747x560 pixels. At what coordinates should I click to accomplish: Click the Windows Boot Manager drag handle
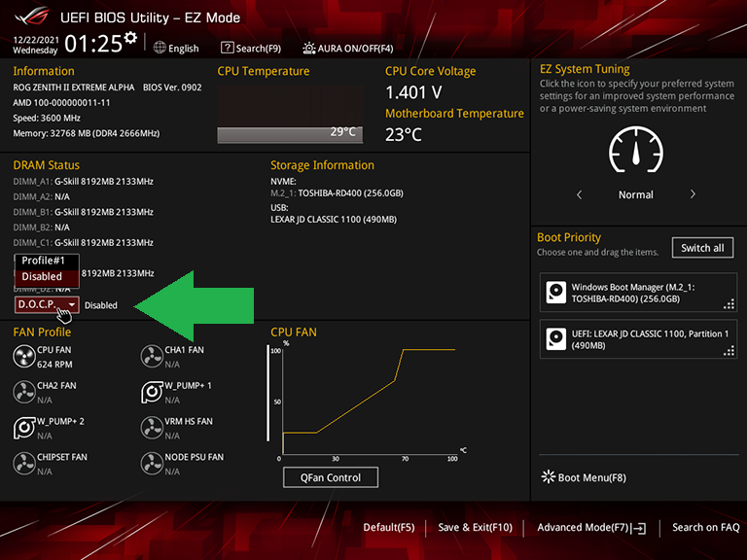click(729, 303)
